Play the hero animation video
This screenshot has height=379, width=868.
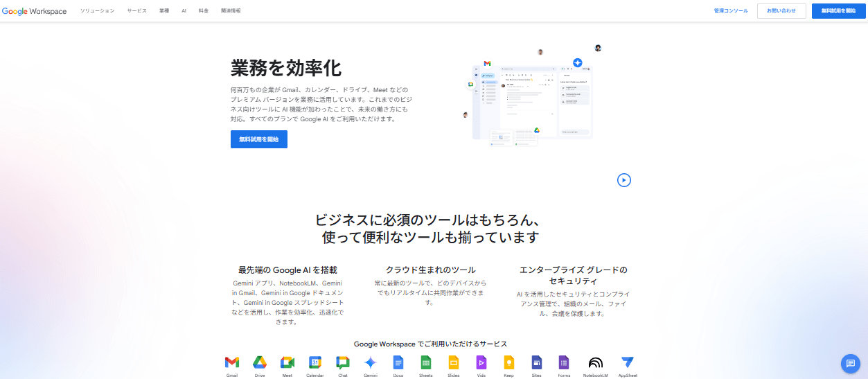pyautogui.click(x=624, y=180)
